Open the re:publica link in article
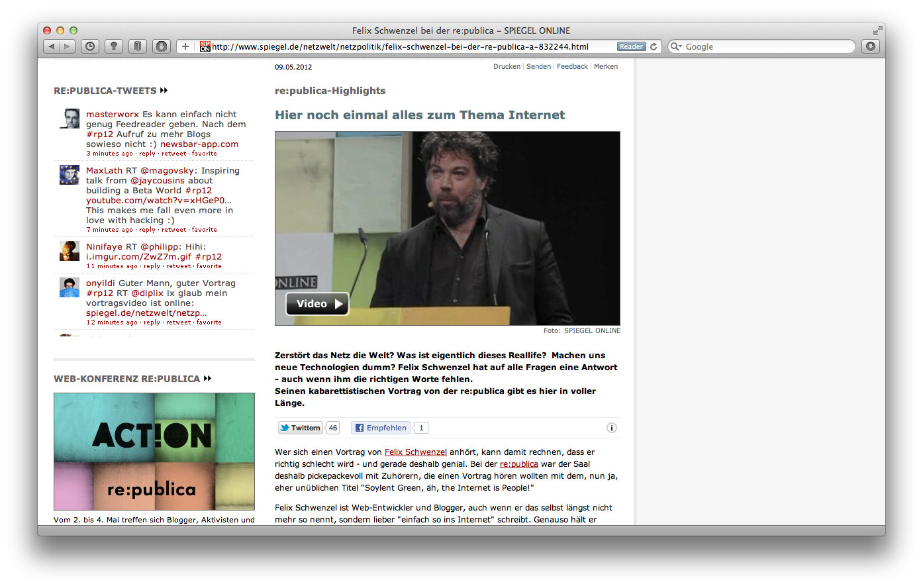 click(x=519, y=464)
